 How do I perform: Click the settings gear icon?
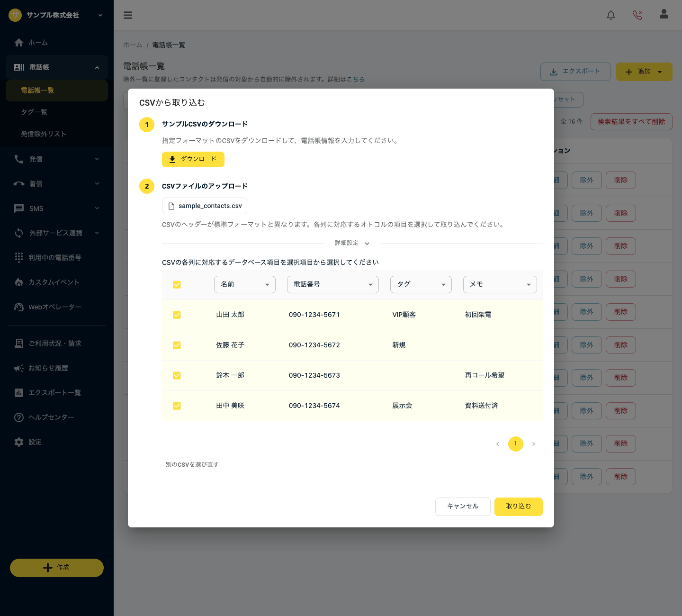click(19, 442)
